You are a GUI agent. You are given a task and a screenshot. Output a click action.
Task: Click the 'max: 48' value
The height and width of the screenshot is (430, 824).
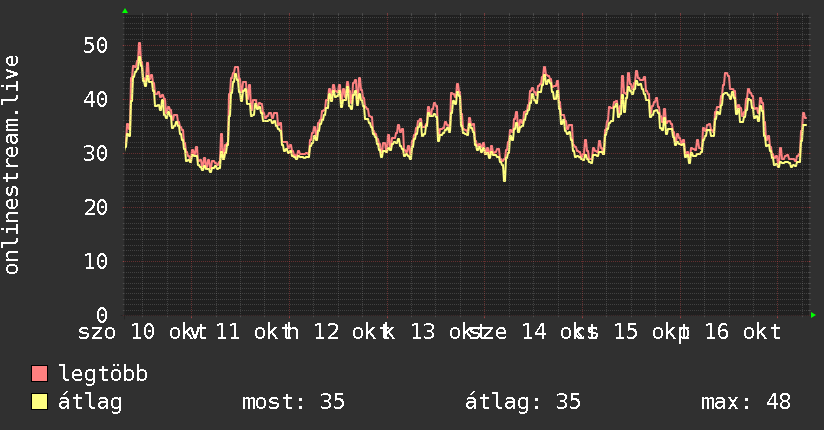(746, 402)
